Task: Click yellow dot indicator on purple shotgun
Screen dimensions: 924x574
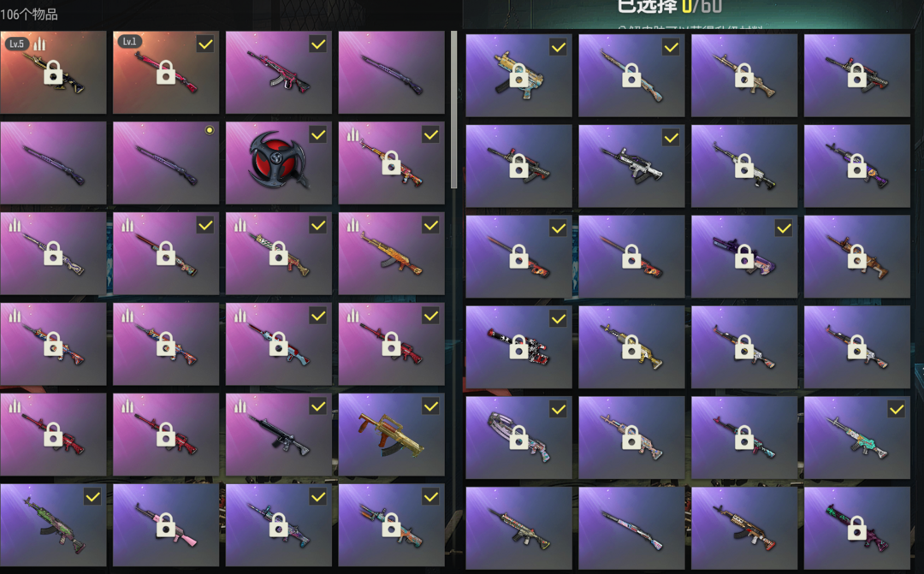Action: click(210, 130)
